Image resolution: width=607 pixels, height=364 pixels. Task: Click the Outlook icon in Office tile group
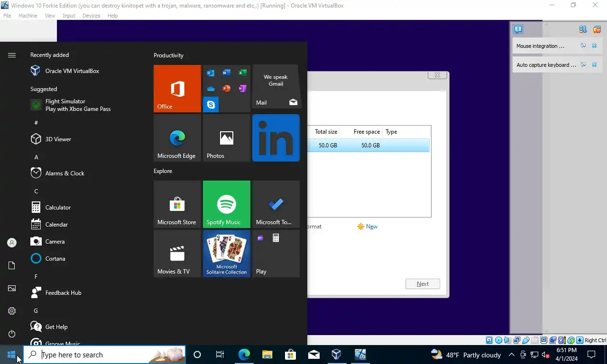[x=211, y=73]
